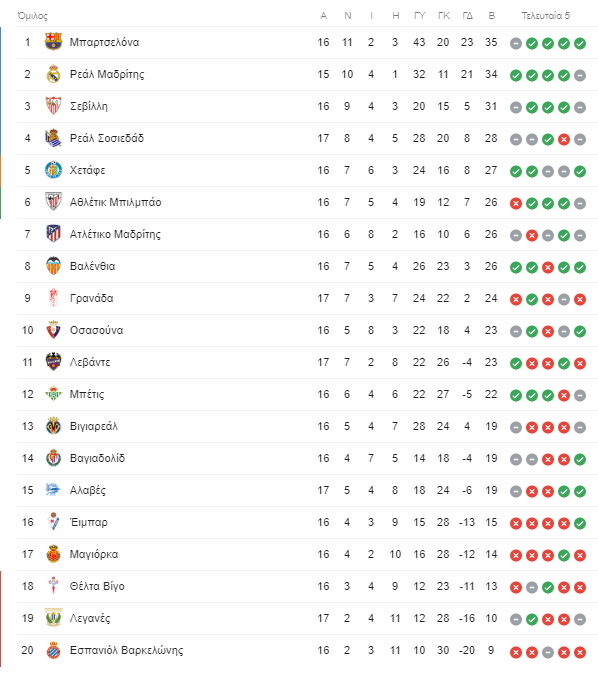Select the Αθλέτικ Μπιλμπάο team name
The width and height of the screenshot is (598, 673).
point(115,202)
